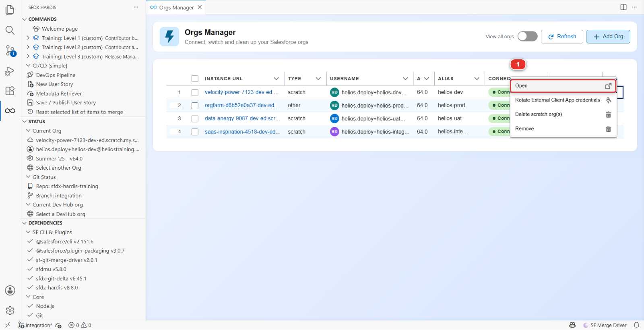Click the Refresh button
This screenshot has height=330, width=644.
(x=562, y=37)
